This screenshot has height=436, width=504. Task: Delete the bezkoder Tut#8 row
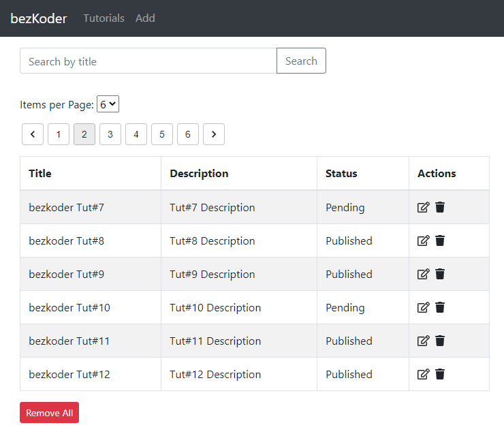[440, 241]
